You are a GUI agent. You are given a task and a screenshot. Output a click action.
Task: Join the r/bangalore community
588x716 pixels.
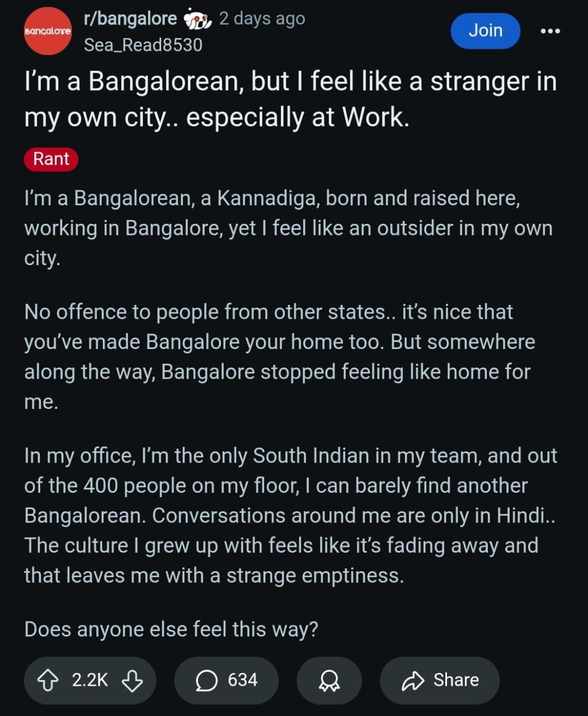point(485,31)
